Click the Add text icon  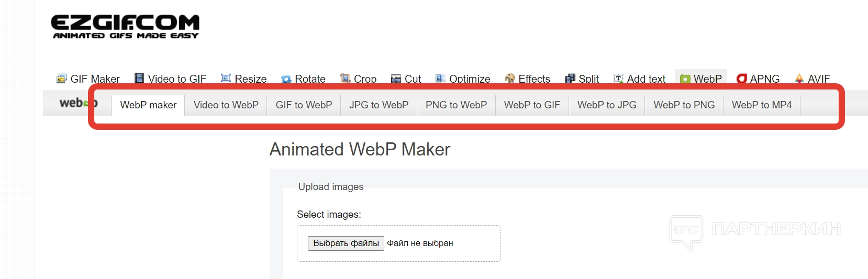coord(618,79)
